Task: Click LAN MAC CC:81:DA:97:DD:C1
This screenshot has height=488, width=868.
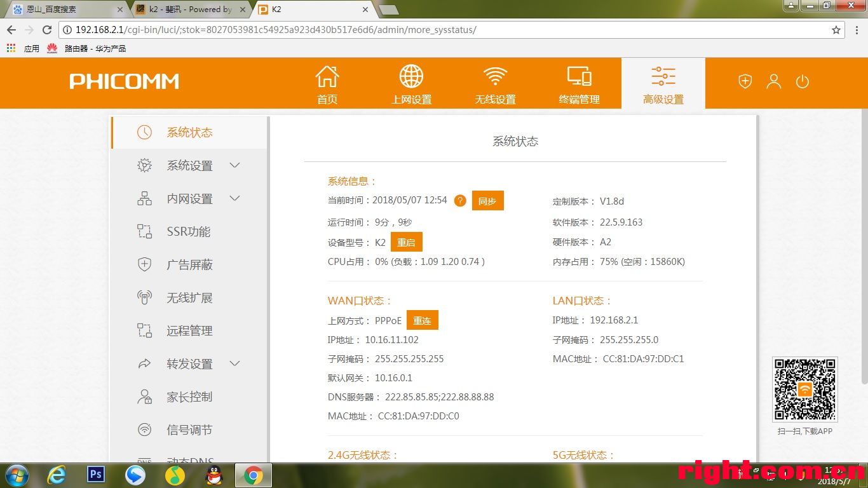Action: point(643,359)
